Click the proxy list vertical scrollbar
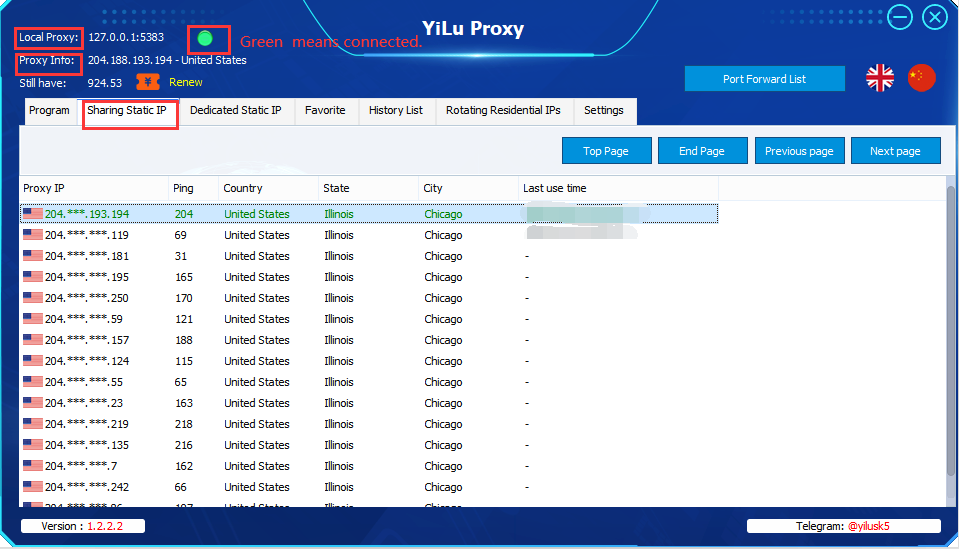 [x=950, y=330]
